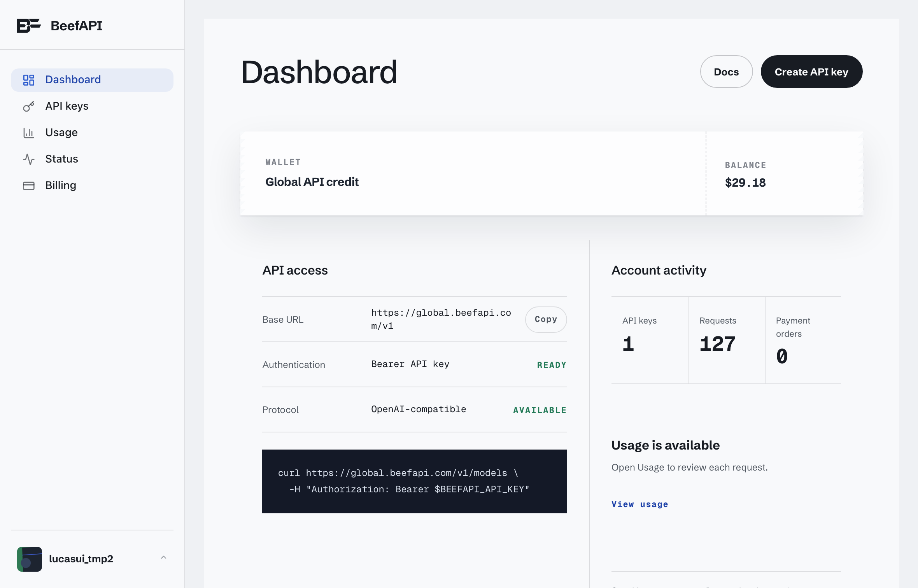Click the base URL https://global.beefapi.com/v1 text
Viewport: 918px width, 588px height.
tap(441, 319)
